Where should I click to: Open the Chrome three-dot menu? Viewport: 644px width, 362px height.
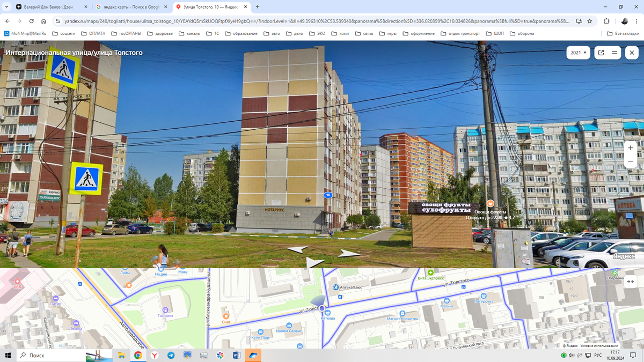tap(636, 21)
